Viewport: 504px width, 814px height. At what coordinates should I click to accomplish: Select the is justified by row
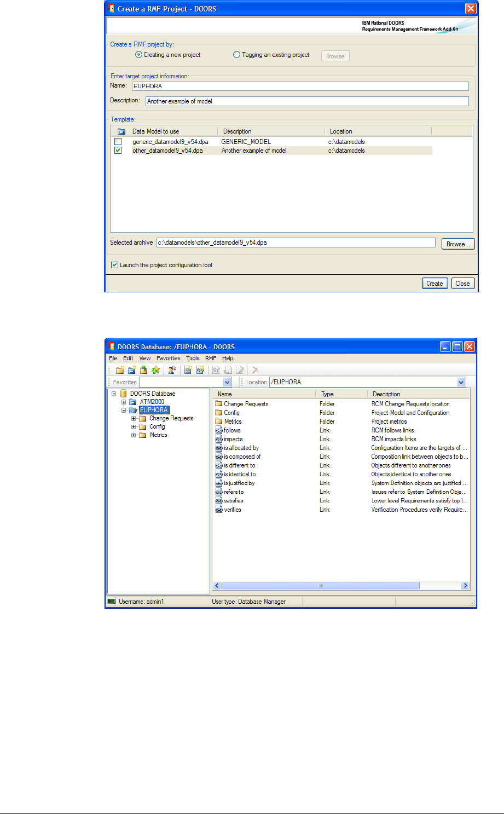(x=341, y=483)
